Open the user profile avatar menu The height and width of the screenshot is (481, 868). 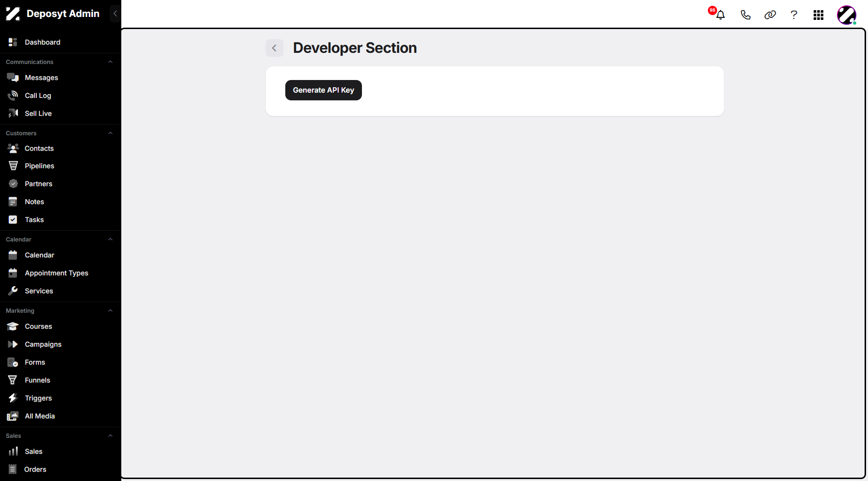847,15
